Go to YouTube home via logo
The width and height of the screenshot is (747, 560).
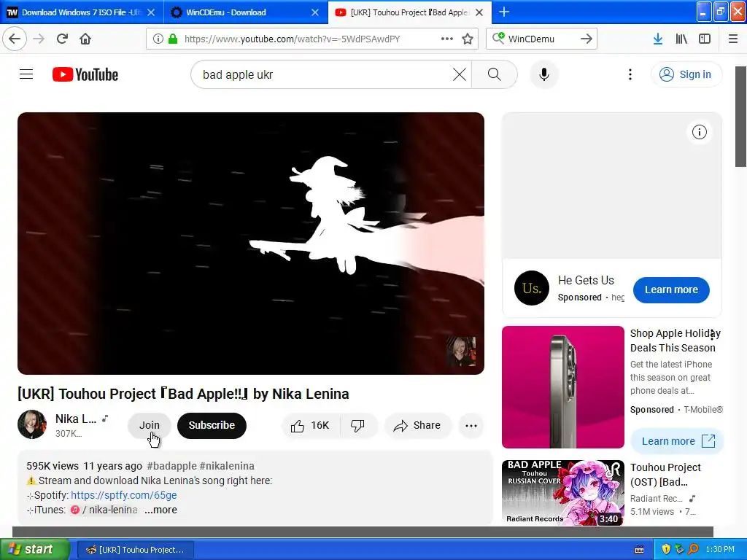coord(85,74)
